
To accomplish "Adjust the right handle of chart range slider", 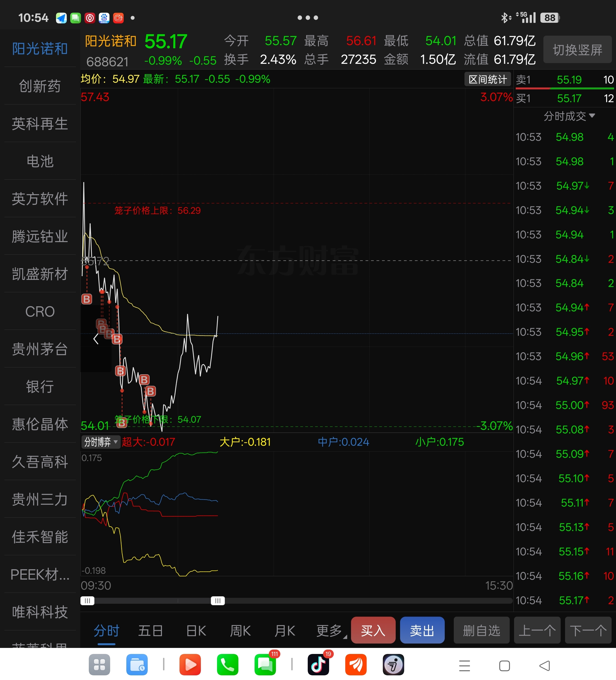I will click(x=218, y=600).
